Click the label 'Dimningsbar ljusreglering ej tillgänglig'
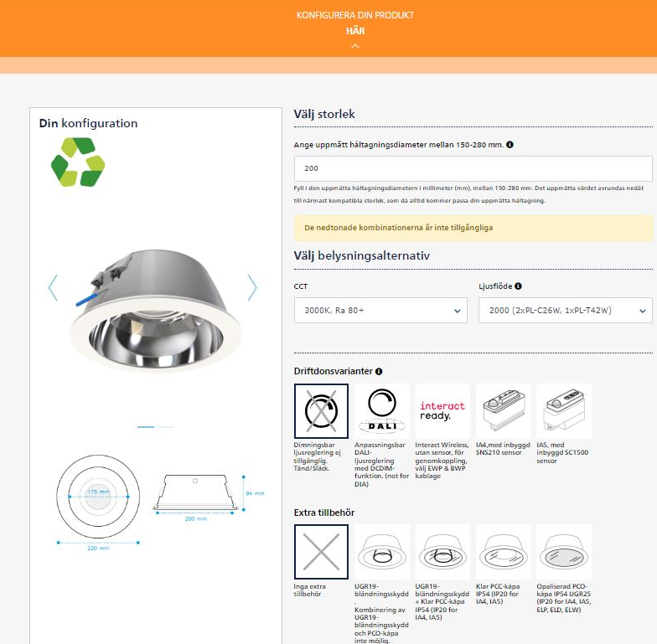 tap(317, 456)
